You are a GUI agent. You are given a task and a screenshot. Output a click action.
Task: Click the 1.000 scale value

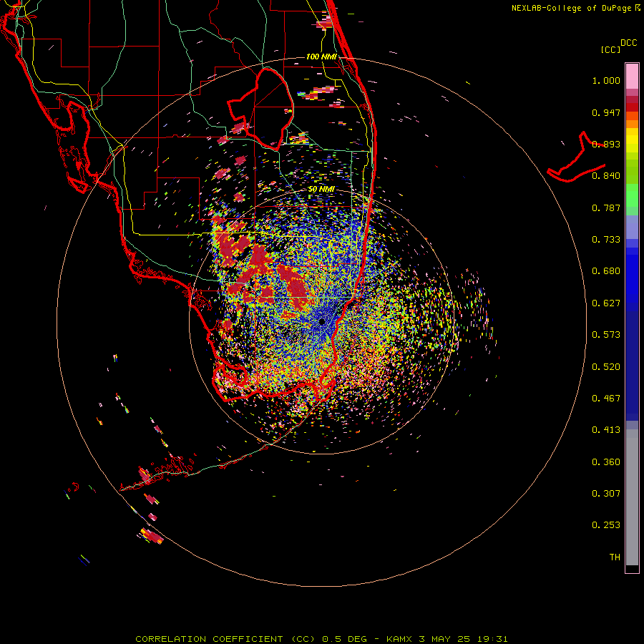(x=606, y=80)
